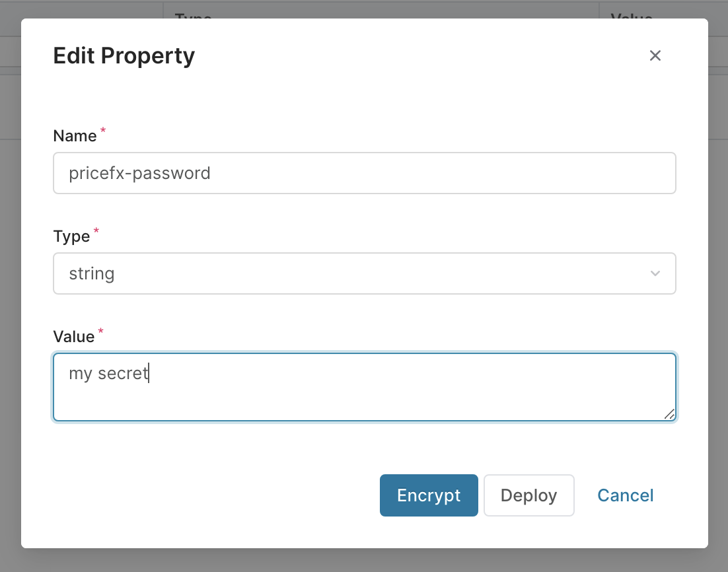Click the Value textarea
The image size is (728, 572).
363,386
